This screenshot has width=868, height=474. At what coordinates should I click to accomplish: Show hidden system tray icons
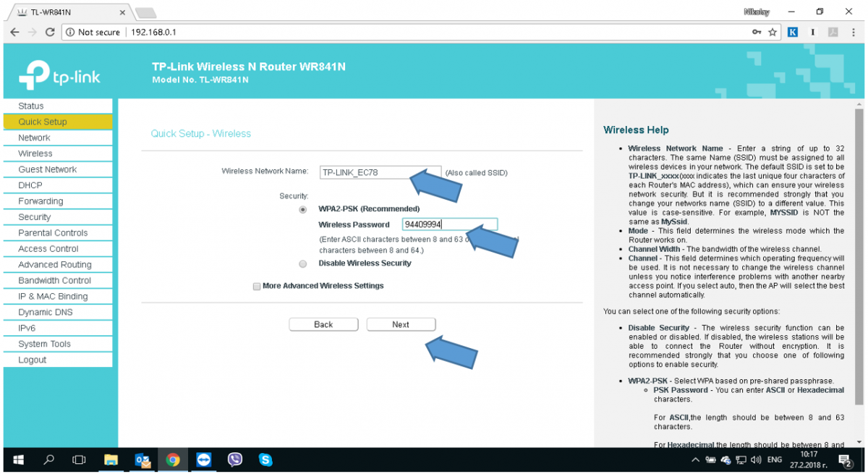pyautogui.click(x=695, y=460)
